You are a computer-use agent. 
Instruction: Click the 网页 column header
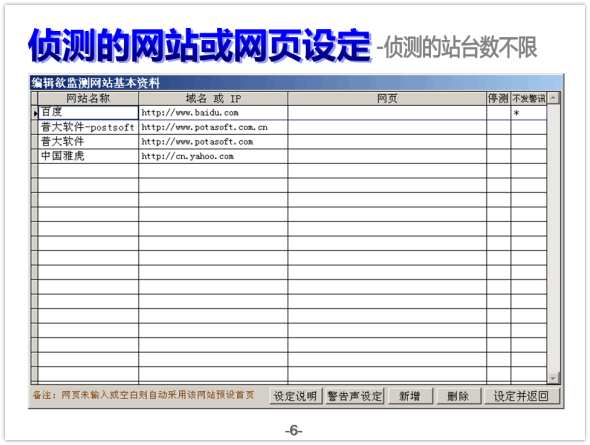click(387, 99)
